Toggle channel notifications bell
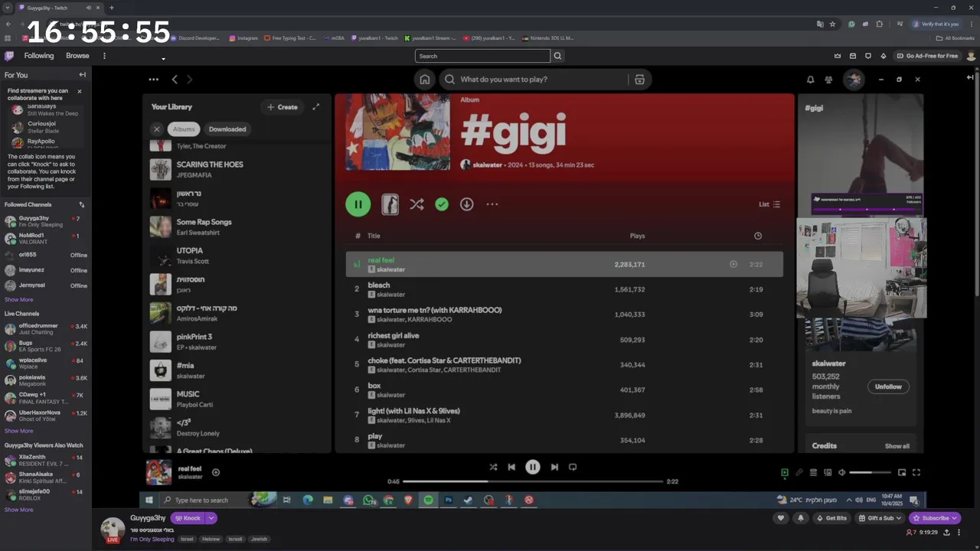Image resolution: width=980 pixels, height=551 pixels. pyautogui.click(x=801, y=518)
